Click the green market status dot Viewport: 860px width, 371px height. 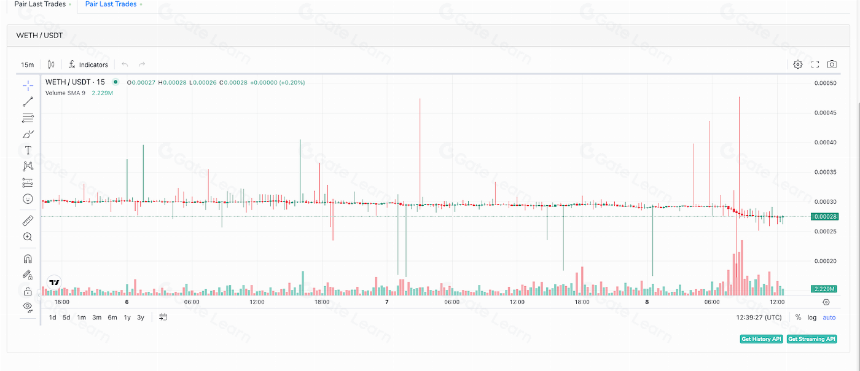115,82
